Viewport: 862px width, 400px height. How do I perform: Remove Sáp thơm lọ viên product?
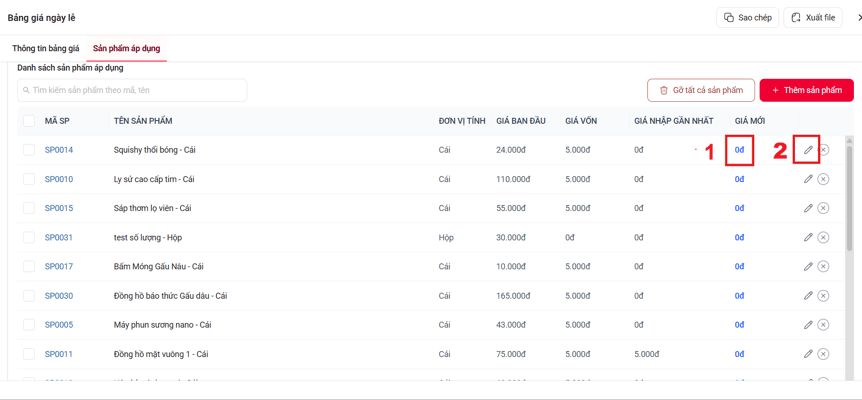(x=823, y=208)
